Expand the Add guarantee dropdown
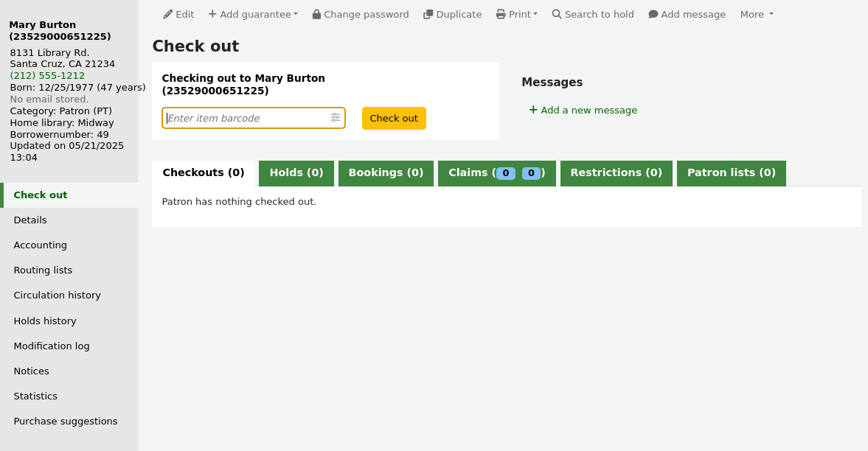The width and height of the screenshot is (868, 451). click(x=294, y=14)
